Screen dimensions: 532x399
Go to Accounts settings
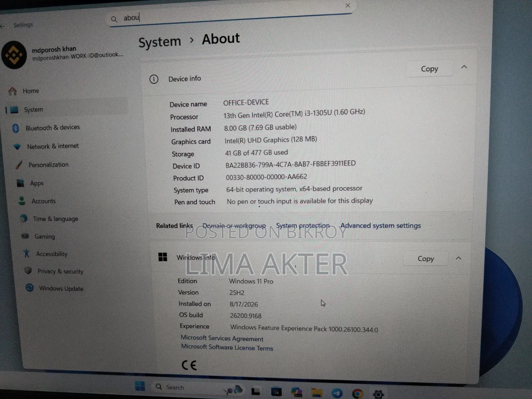pos(37,201)
